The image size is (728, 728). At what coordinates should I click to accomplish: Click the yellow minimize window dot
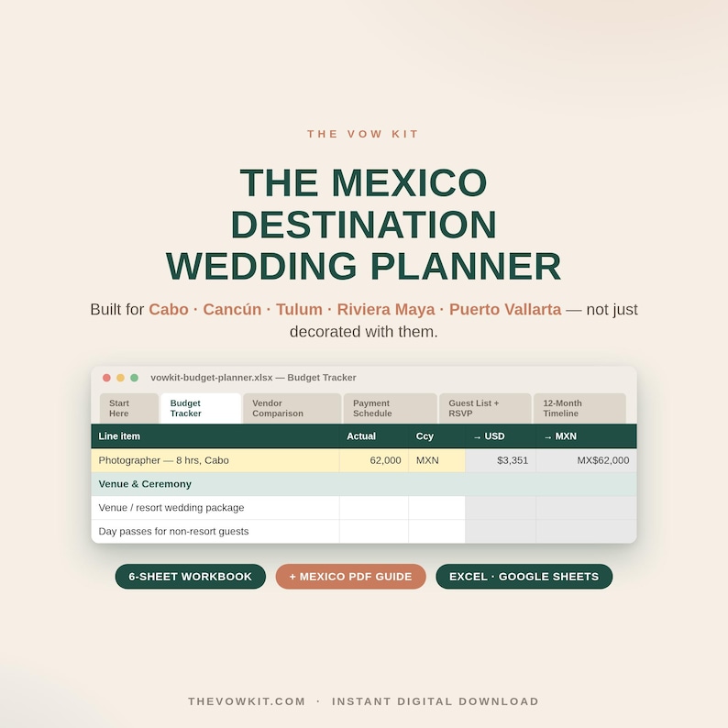(x=120, y=378)
